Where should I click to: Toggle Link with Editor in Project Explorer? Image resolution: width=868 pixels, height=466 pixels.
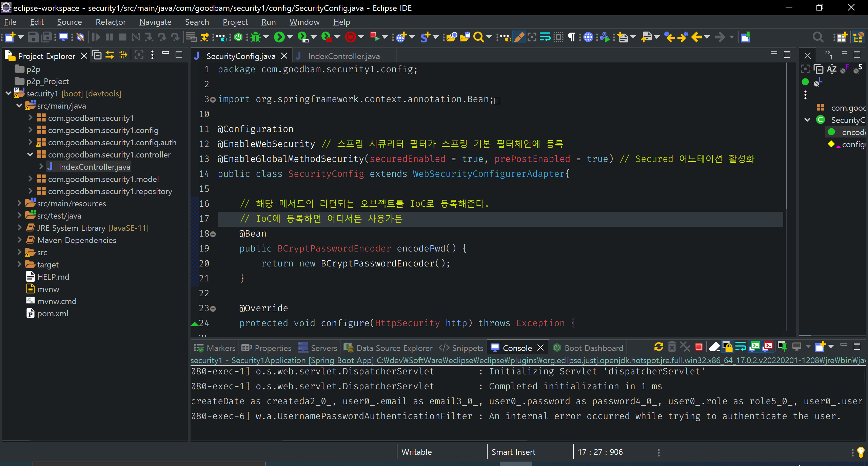pyautogui.click(x=110, y=55)
